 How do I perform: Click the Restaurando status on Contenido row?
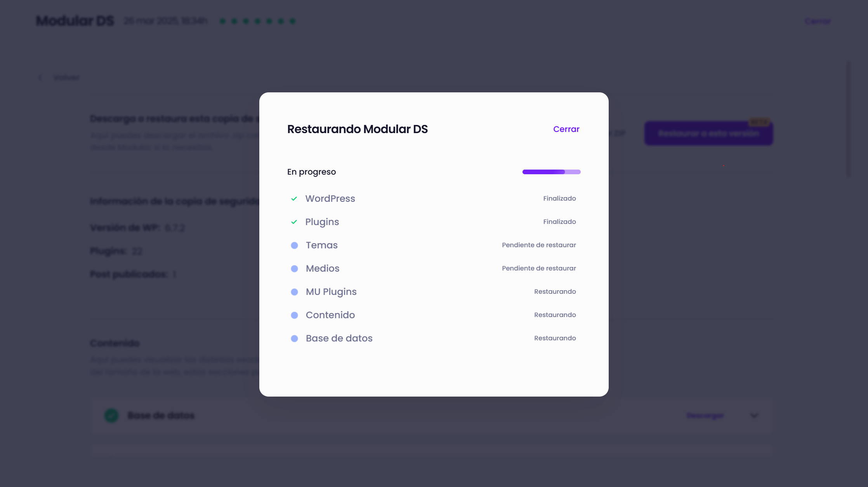coord(555,315)
